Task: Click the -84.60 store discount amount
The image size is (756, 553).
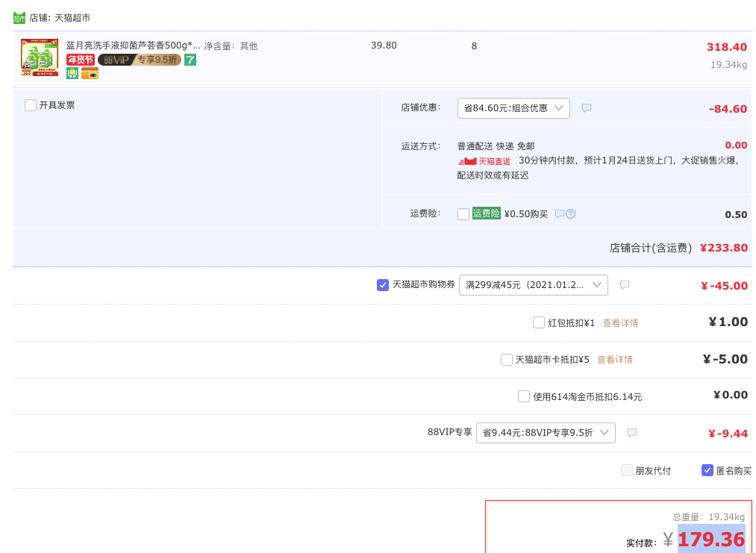Action: point(728,109)
